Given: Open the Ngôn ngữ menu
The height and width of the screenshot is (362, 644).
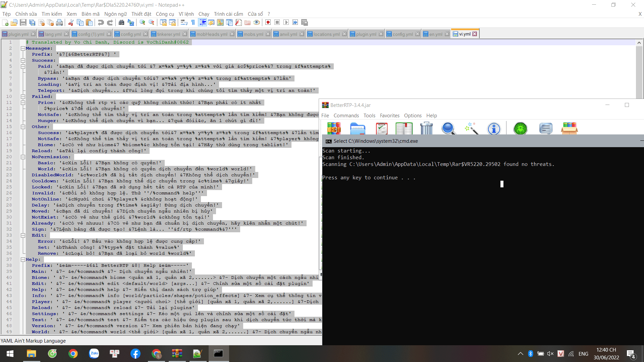Looking at the screenshot, I should 115,14.
